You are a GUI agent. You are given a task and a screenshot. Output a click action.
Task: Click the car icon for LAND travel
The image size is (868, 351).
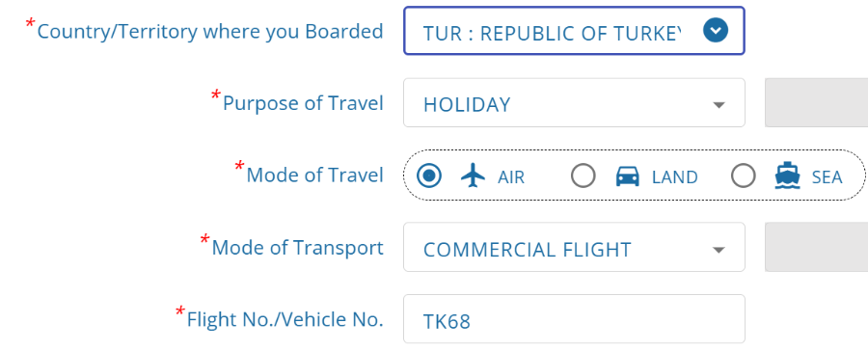coord(628,176)
